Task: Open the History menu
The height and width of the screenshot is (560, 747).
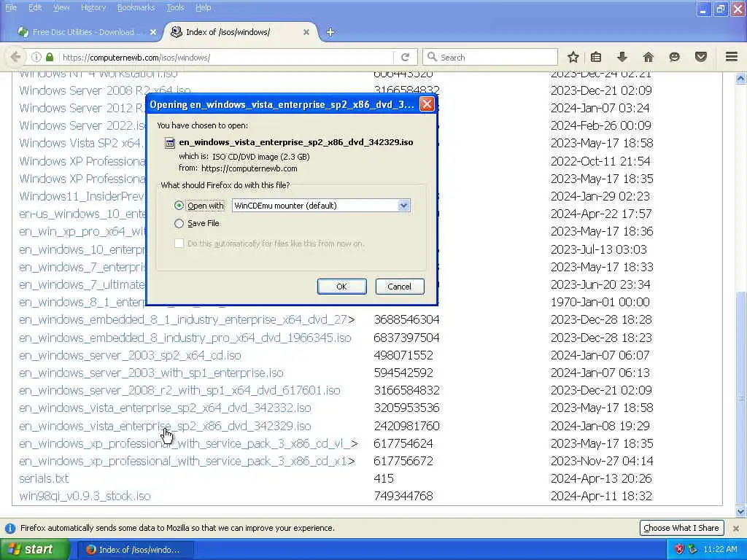Action: [x=93, y=7]
